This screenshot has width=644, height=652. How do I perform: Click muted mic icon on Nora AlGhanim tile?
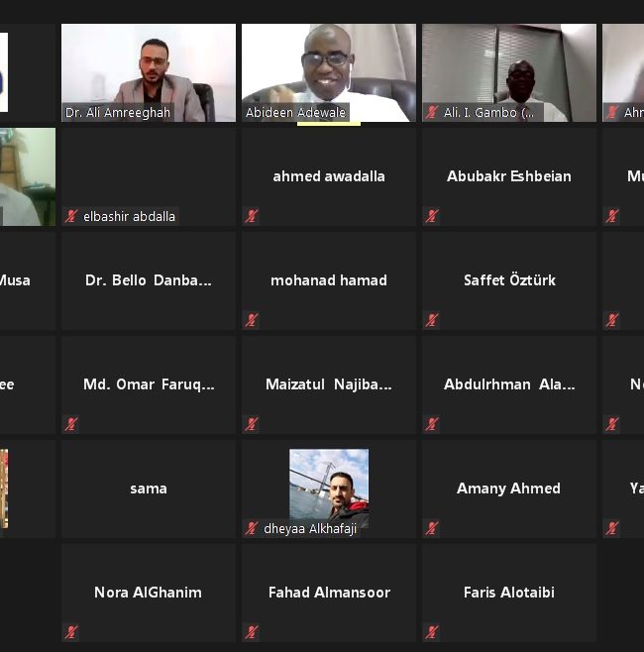[x=71, y=632]
